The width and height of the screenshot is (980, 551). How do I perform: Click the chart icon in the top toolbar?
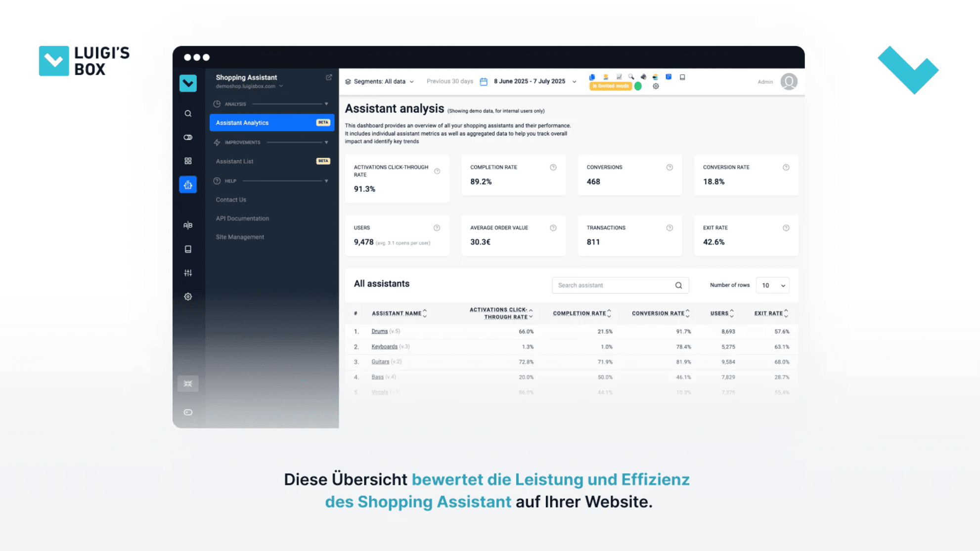tap(619, 77)
